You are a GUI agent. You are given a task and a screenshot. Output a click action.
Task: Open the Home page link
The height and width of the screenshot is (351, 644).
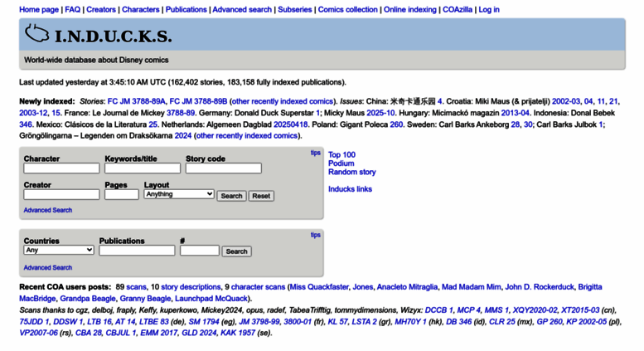(39, 9)
